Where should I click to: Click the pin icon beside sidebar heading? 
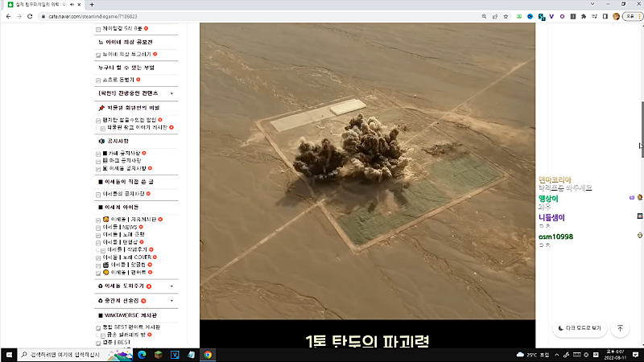[101, 108]
